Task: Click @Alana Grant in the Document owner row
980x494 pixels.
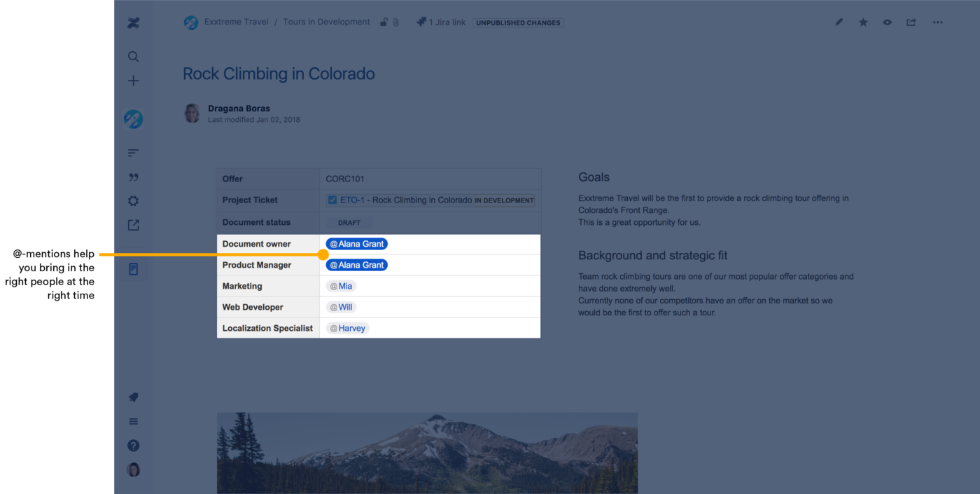Action: pos(357,244)
